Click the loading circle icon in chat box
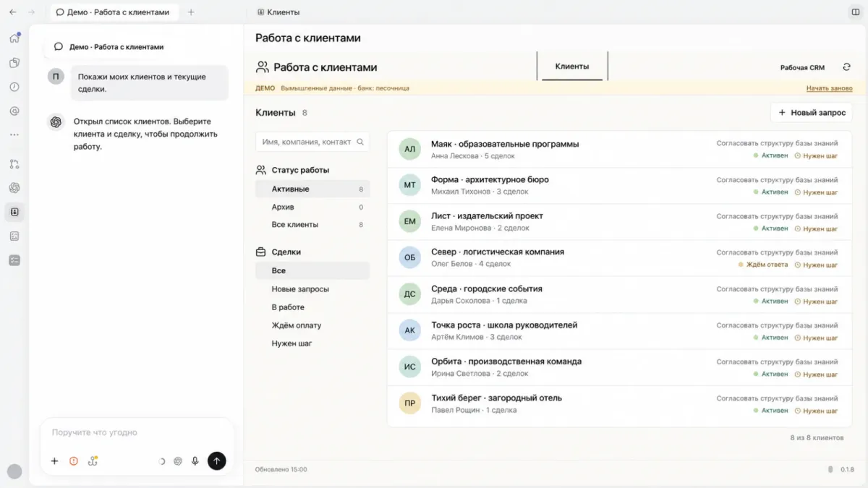This screenshot has width=868, height=488. click(x=161, y=461)
